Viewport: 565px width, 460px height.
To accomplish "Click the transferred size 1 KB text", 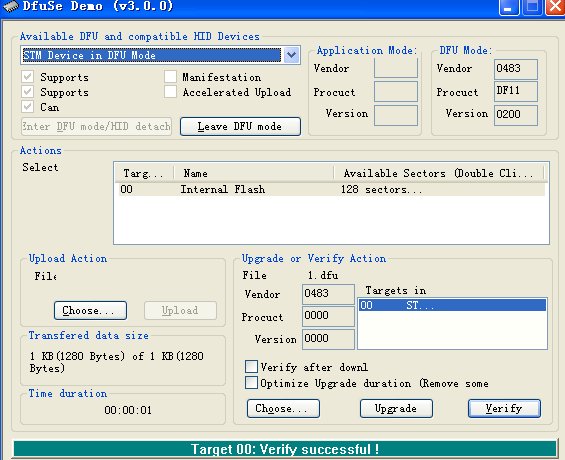I will (x=116, y=362).
